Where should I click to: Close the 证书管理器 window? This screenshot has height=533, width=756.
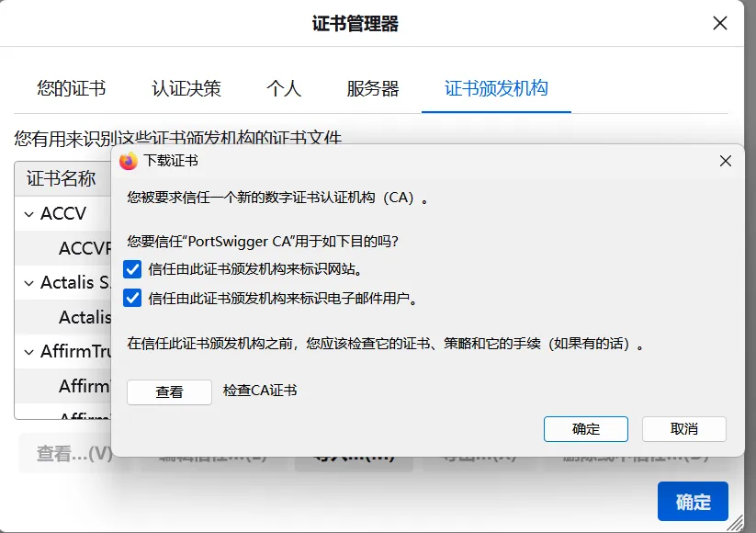coord(720,23)
